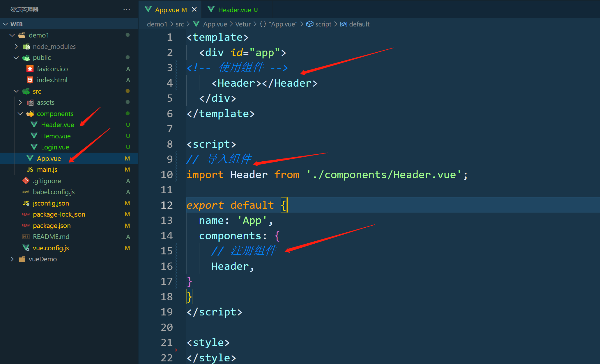Collapse the demo1 folder
This screenshot has width=600, height=364.
[12, 35]
